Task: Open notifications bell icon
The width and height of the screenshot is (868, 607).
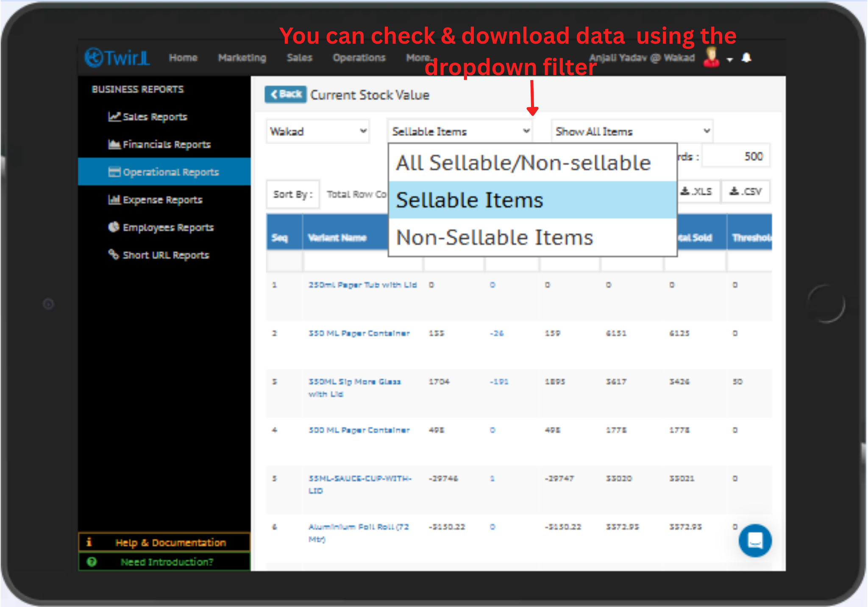Action: [747, 58]
